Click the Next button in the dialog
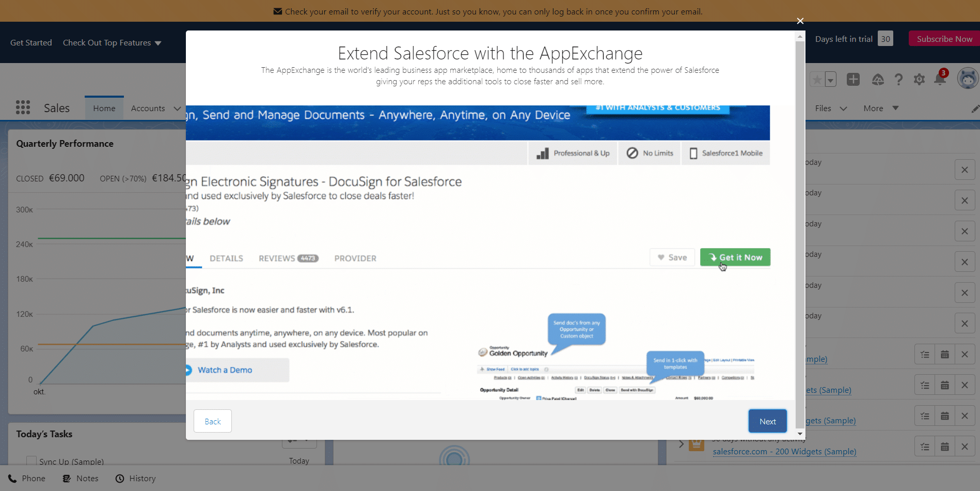980x491 pixels. (x=768, y=421)
